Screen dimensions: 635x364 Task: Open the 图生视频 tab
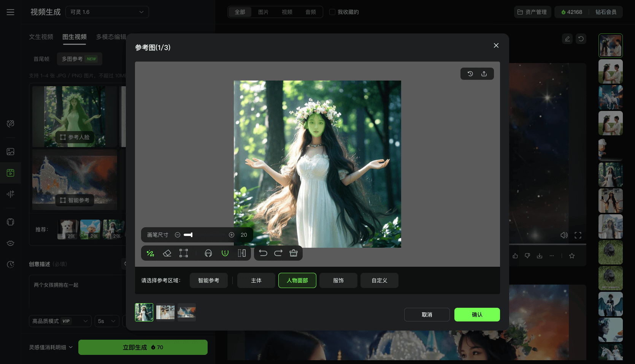(75, 37)
